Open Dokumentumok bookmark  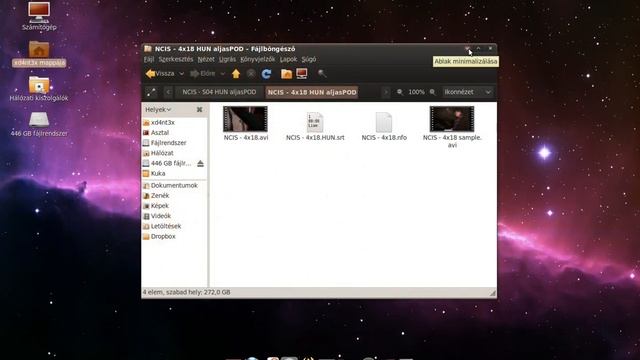coord(174,185)
